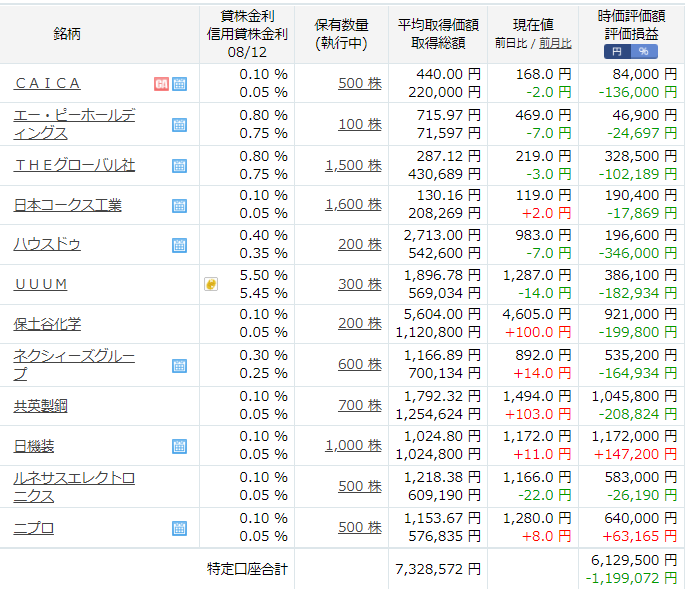Viewport: 685px width, 589px height.
Task: Click the 時価評価額 column header
Action: 631,16
